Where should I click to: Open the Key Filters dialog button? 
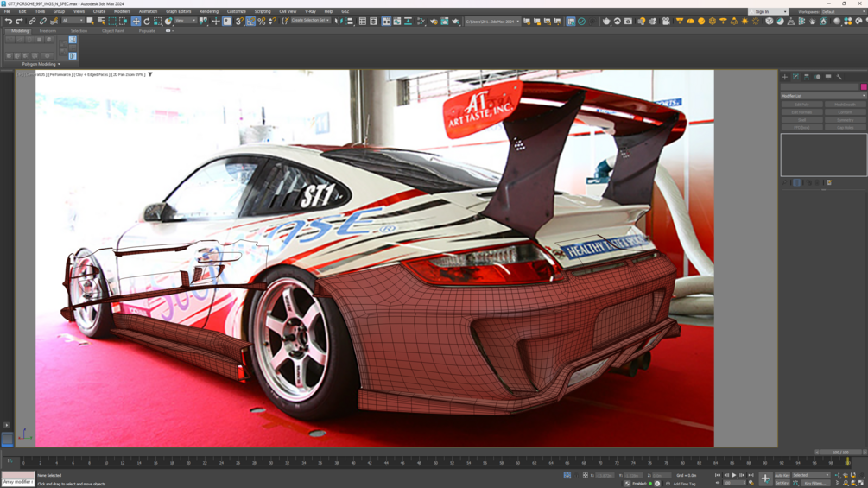tap(814, 483)
